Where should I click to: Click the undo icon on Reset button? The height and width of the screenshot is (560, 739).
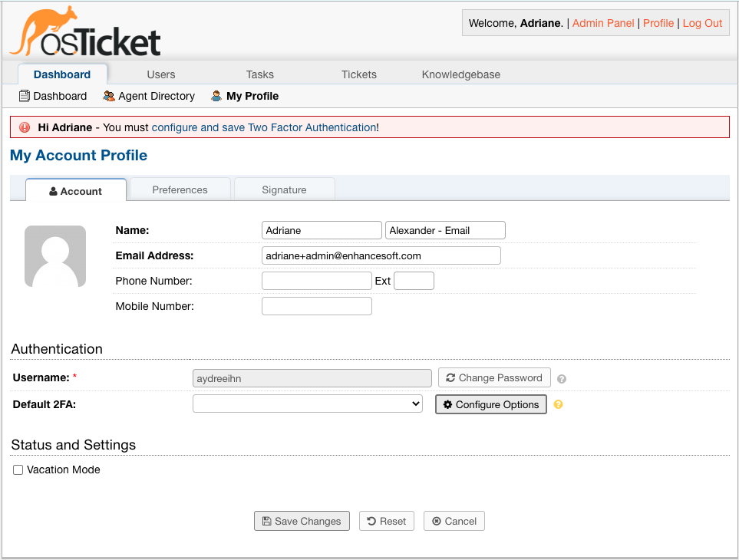(373, 521)
